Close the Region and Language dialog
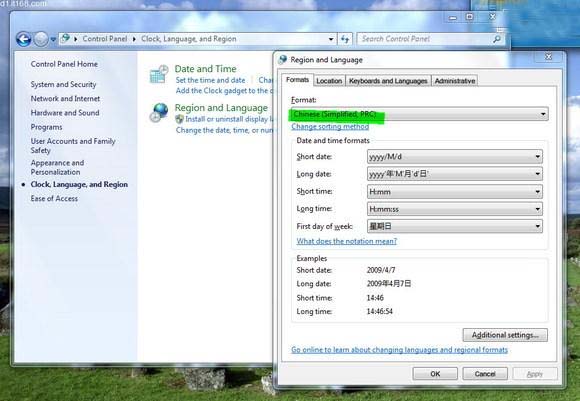The image size is (580, 401). pyautogui.click(x=549, y=57)
